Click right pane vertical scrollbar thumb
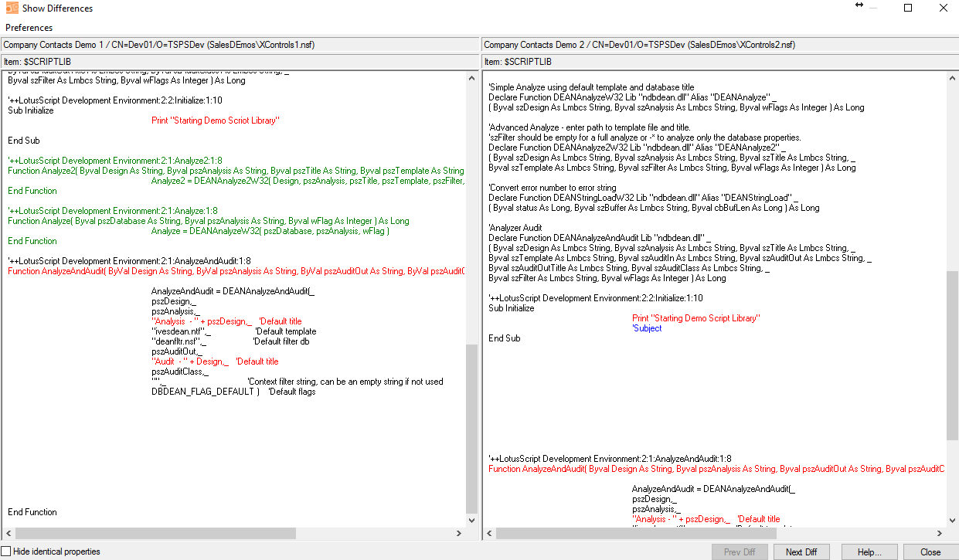The width and height of the screenshot is (959, 560). pos(952,355)
